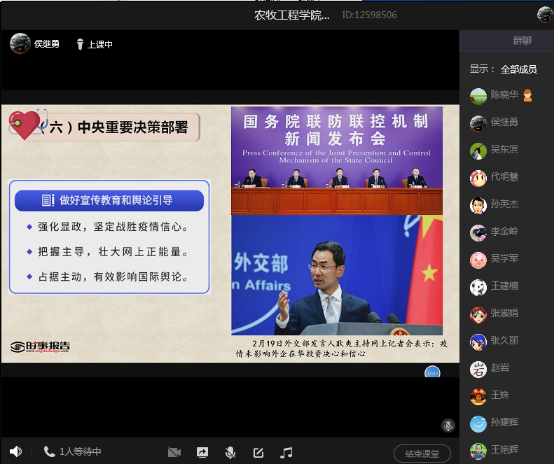Toggle the speaker volume icon
Viewport: 554px width, 464px height.
coord(16,451)
